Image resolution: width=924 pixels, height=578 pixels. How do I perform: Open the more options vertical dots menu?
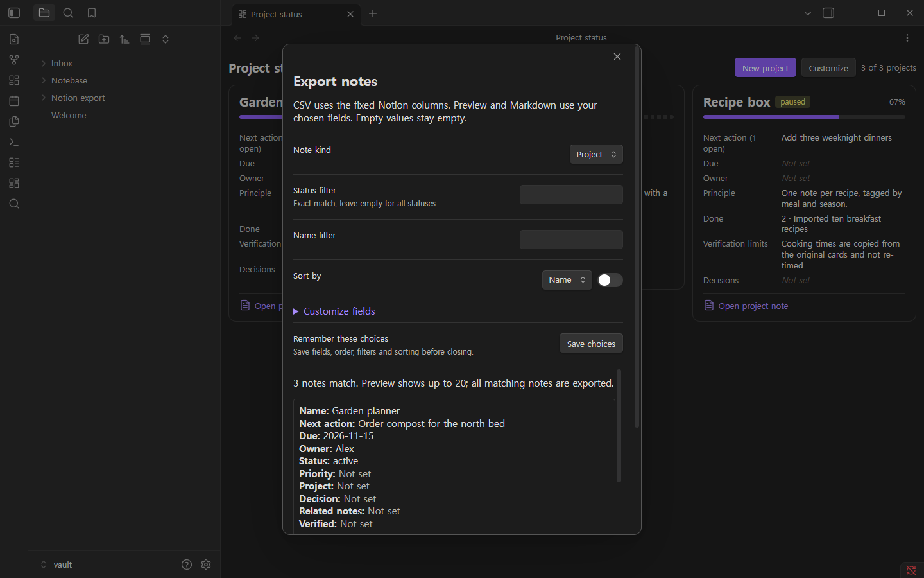pos(907,38)
